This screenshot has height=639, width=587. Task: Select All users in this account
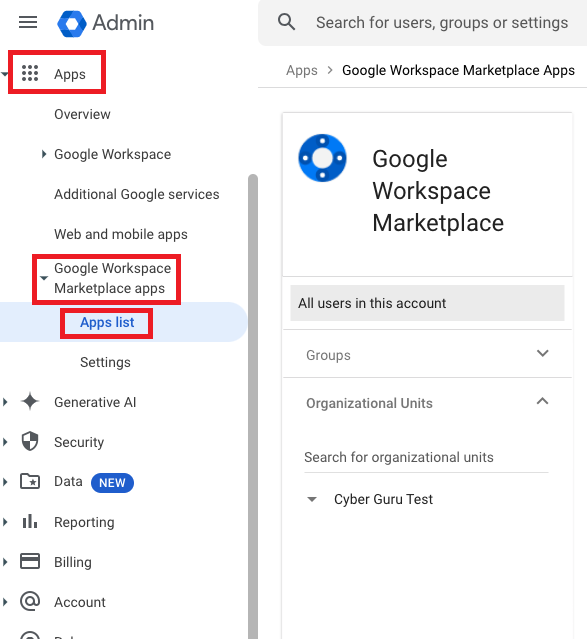click(427, 303)
